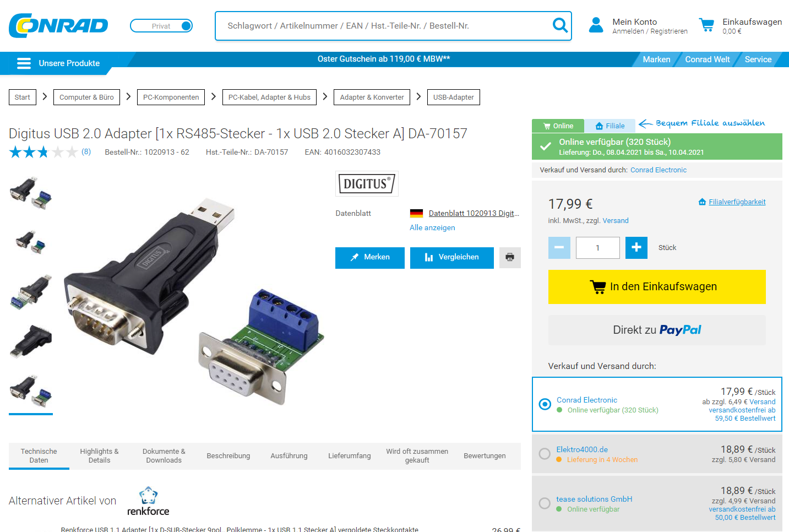Open Lieferumfang tab
Screen dimensions: 789x532
point(350,456)
